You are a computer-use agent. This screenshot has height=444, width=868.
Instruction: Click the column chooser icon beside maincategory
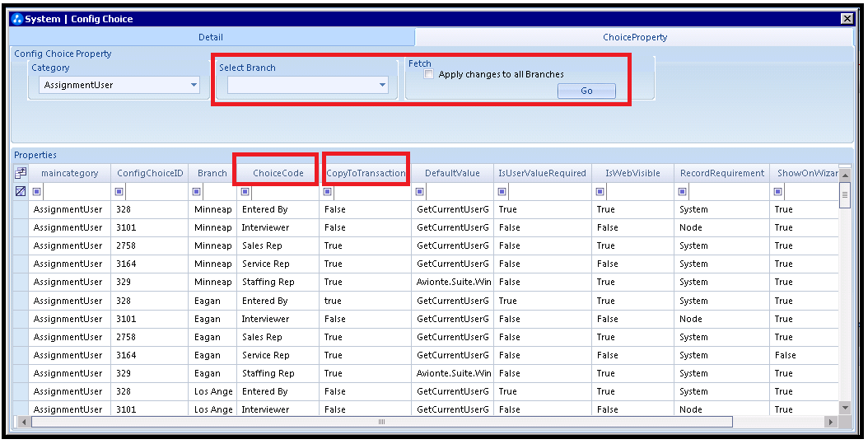coord(21,173)
